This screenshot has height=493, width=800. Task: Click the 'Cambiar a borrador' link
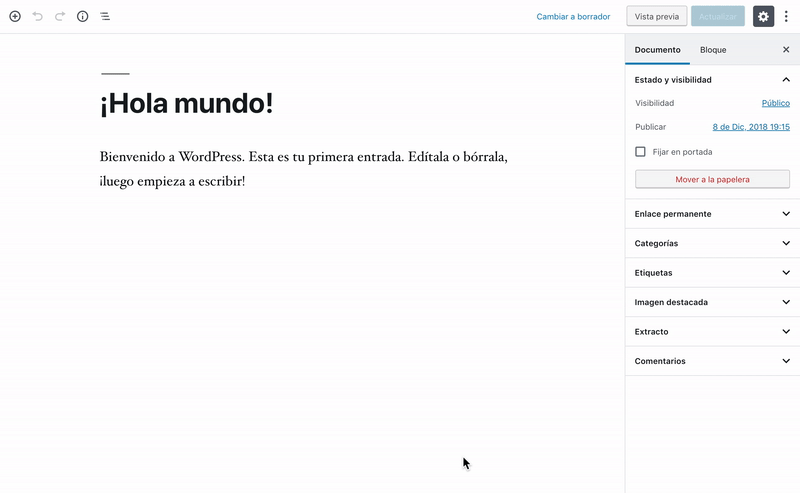pyautogui.click(x=573, y=17)
